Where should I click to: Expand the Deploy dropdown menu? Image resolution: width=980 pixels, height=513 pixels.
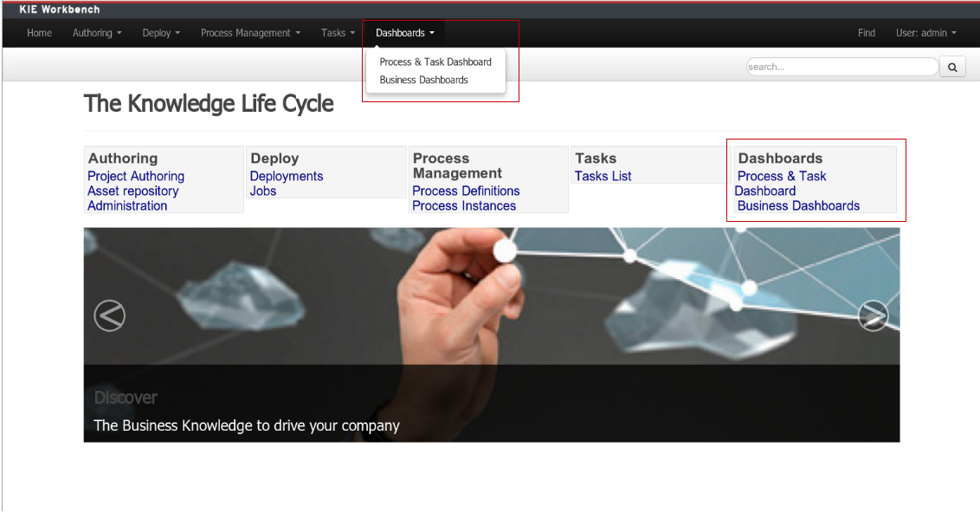click(161, 33)
